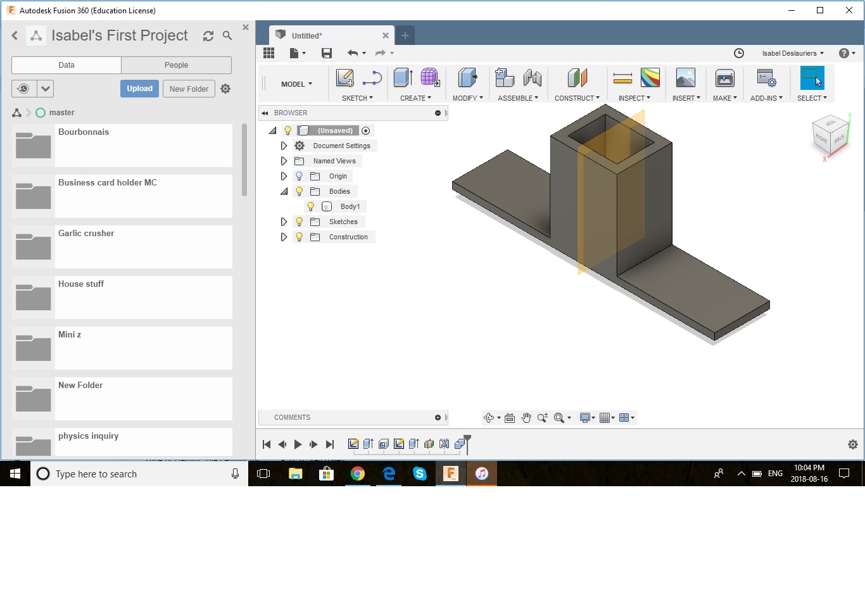The image size is (865, 616).
Task: Expand the Sketches tree node
Action: pos(284,222)
